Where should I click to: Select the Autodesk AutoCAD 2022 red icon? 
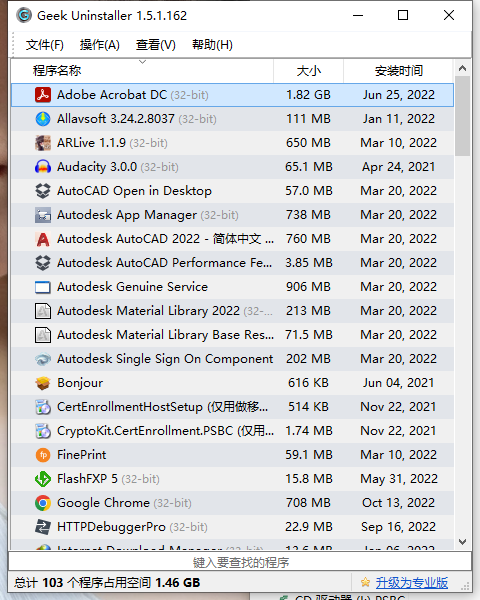coord(43,239)
